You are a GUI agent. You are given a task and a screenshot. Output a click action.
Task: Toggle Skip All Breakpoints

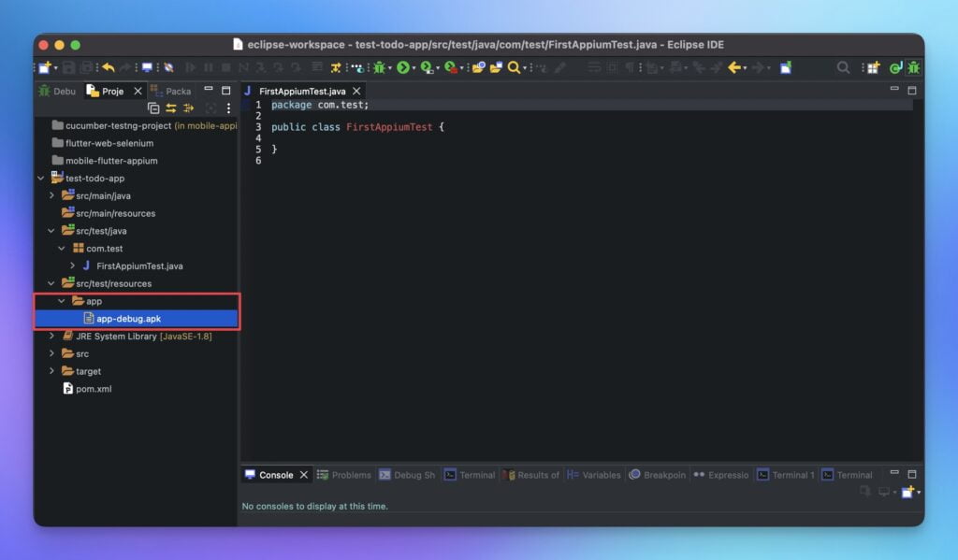(169, 68)
